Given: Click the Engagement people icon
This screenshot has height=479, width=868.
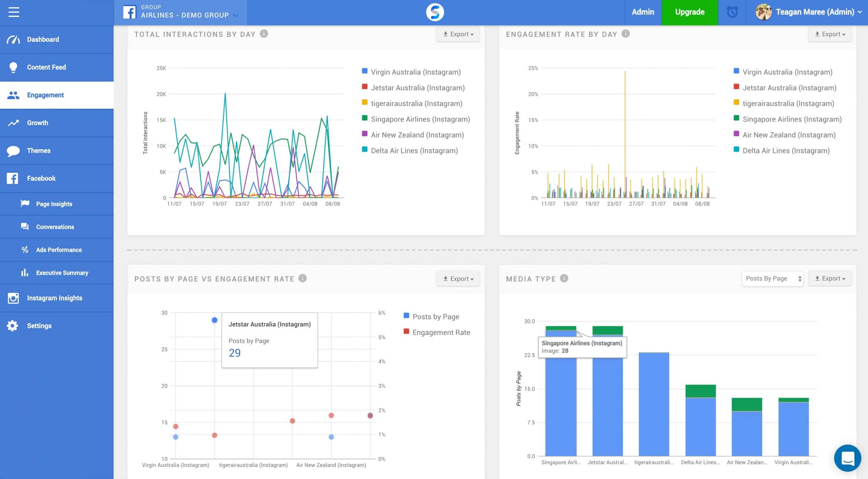Looking at the screenshot, I should tap(13, 95).
